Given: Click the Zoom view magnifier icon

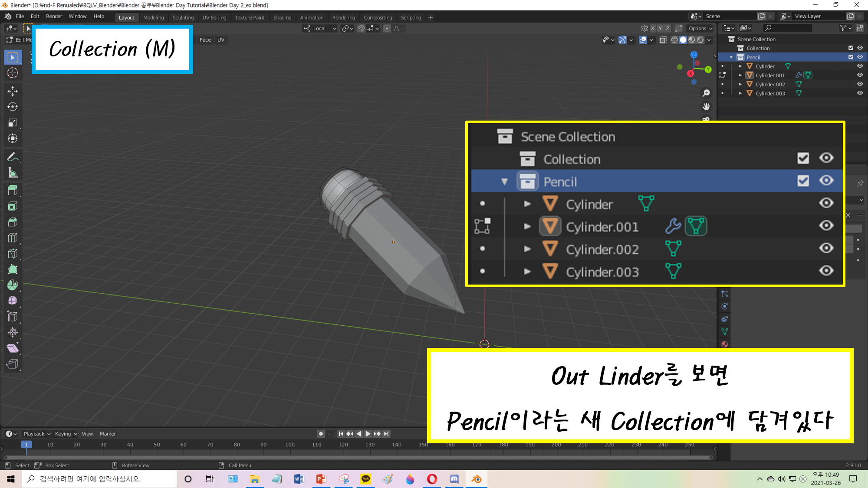Looking at the screenshot, I should pos(706,93).
